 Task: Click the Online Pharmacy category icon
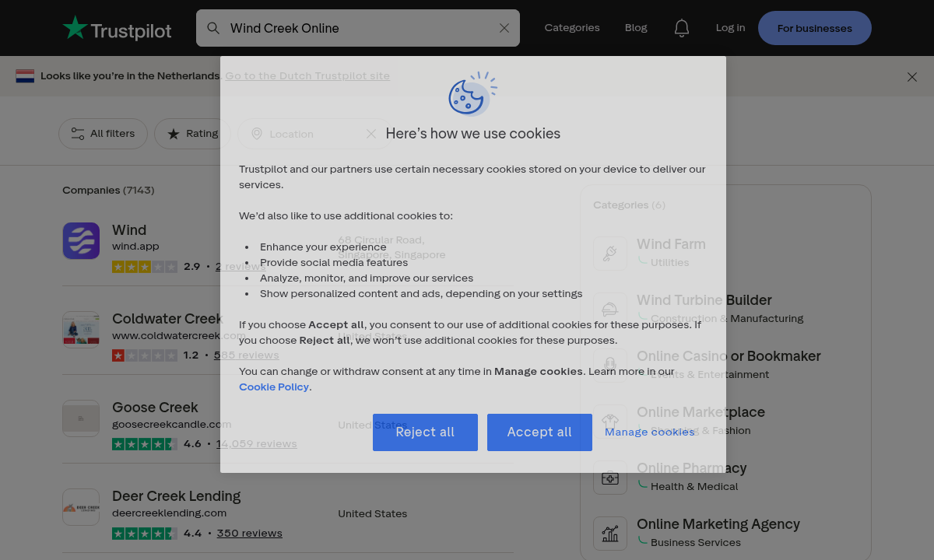(610, 478)
